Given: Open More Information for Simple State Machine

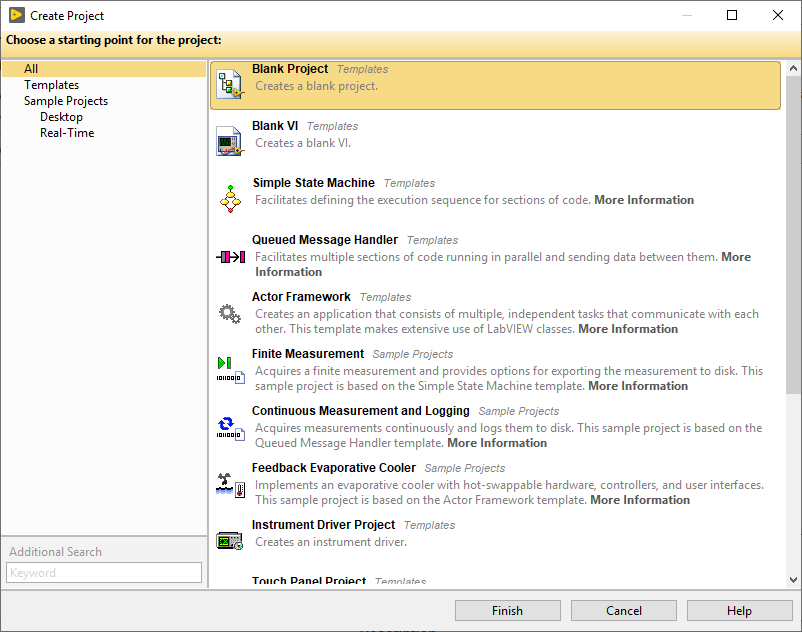Looking at the screenshot, I should (x=644, y=200).
